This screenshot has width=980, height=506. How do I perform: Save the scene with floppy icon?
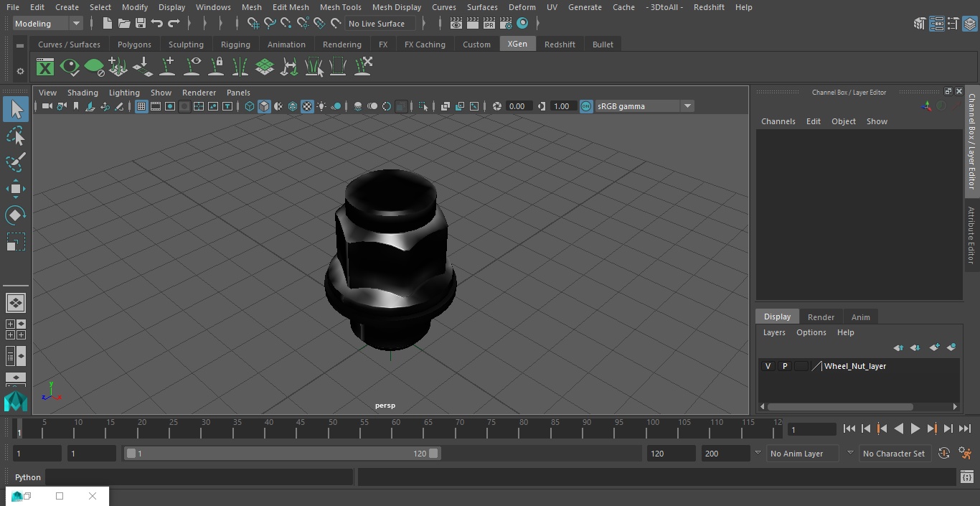141,24
